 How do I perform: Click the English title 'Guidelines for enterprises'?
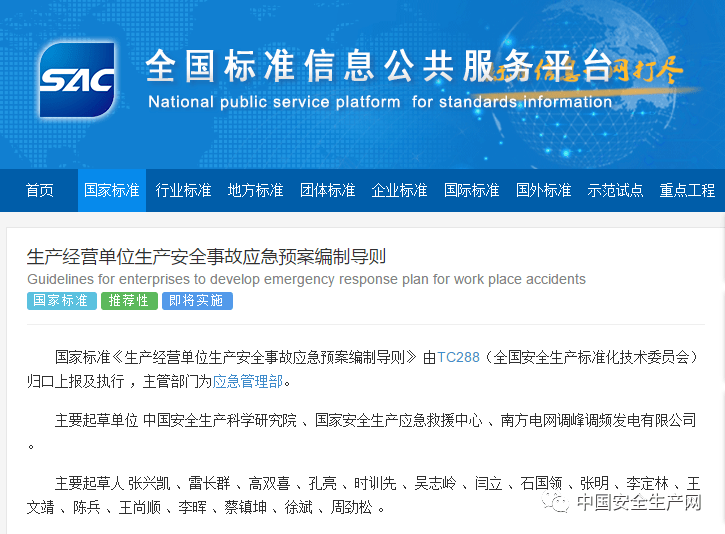click(x=306, y=279)
